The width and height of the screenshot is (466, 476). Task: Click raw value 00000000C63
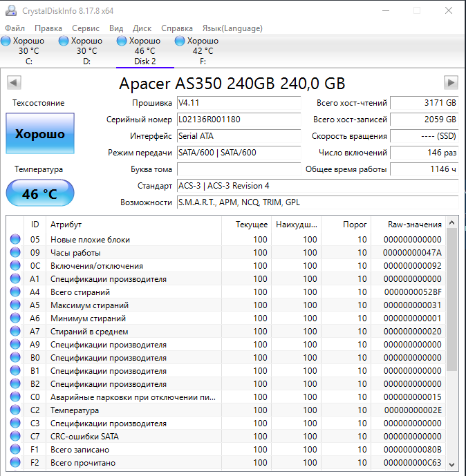(412, 463)
